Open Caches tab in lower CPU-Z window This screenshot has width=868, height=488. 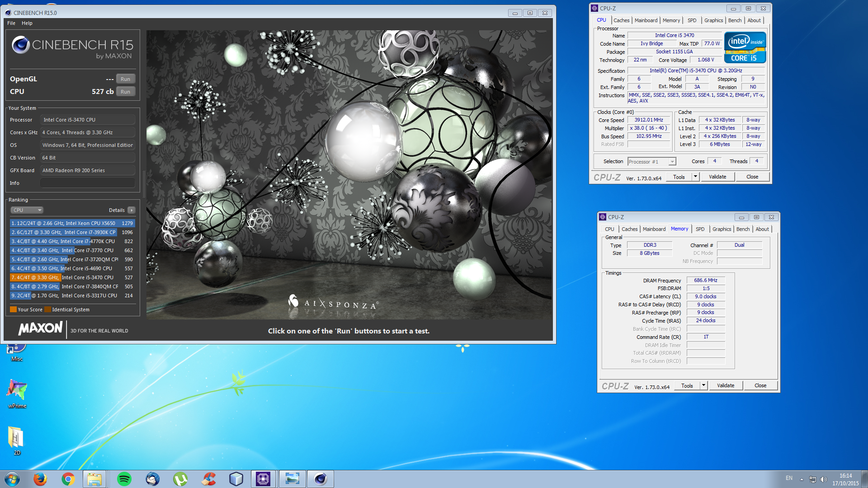(629, 229)
